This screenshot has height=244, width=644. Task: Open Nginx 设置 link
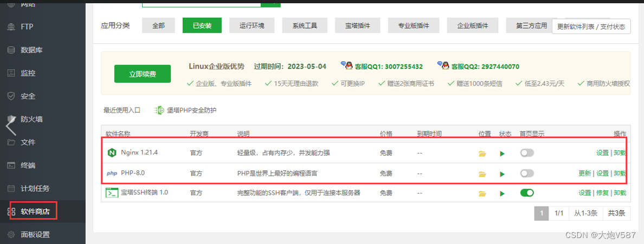(602, 153)
